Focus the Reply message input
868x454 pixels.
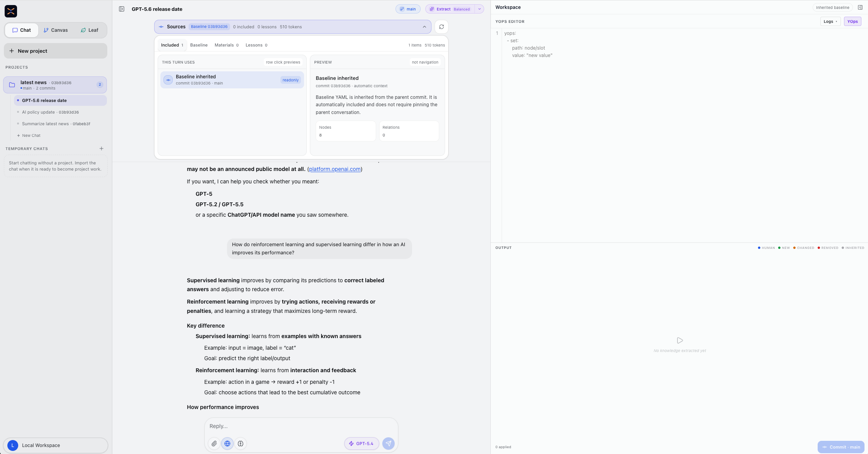(x=301, y=426)
